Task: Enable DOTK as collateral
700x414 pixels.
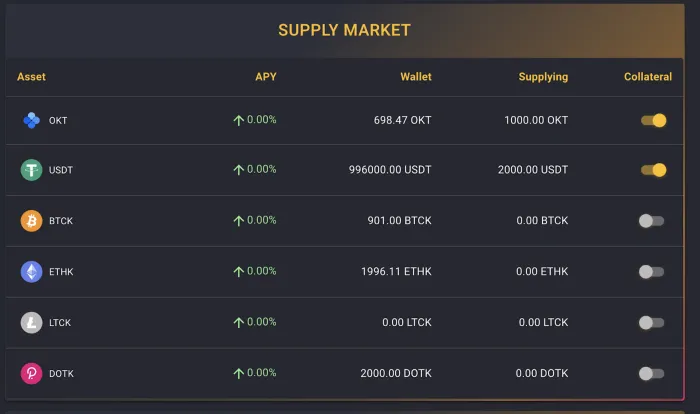Action: coord(651,373)
